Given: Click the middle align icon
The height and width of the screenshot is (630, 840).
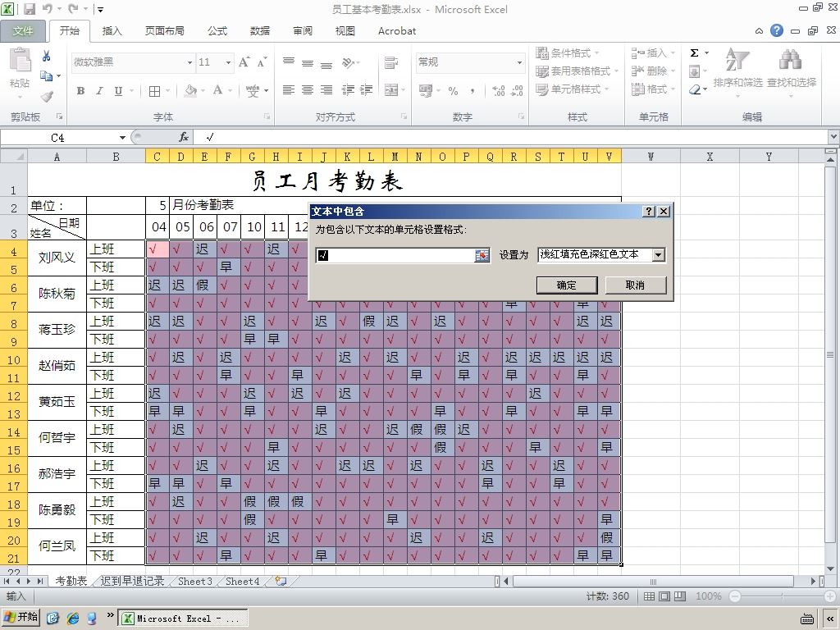Looking at the screenshot, I should coord(308,62).
